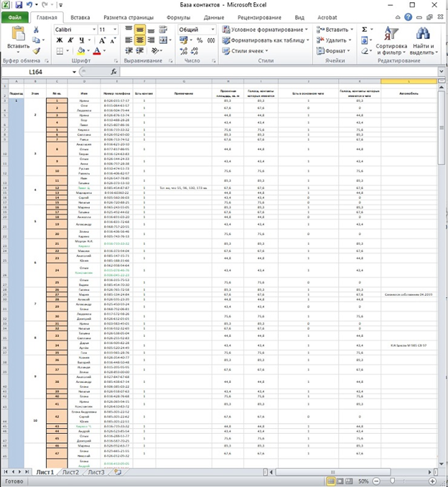The height and width of the screenshot is (487, 448).
Task: Decrease indent in Alignment group
Action: pos(129,50)
